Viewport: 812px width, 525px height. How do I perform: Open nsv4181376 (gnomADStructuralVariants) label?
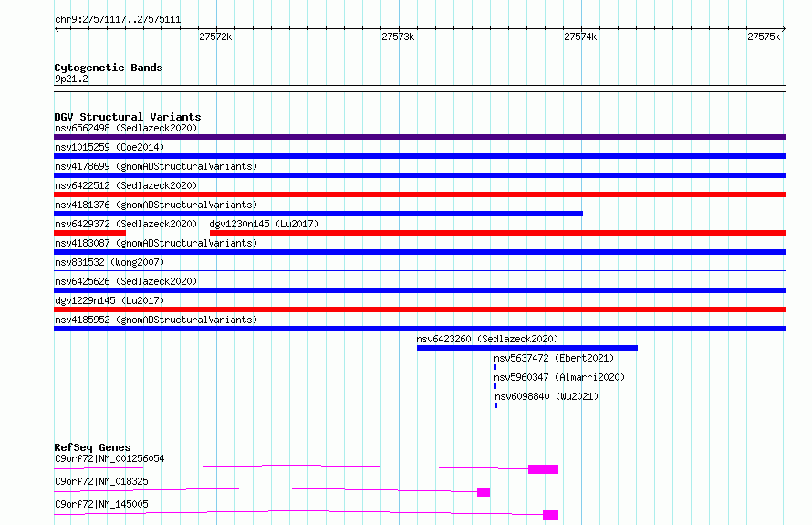(156, 205)
